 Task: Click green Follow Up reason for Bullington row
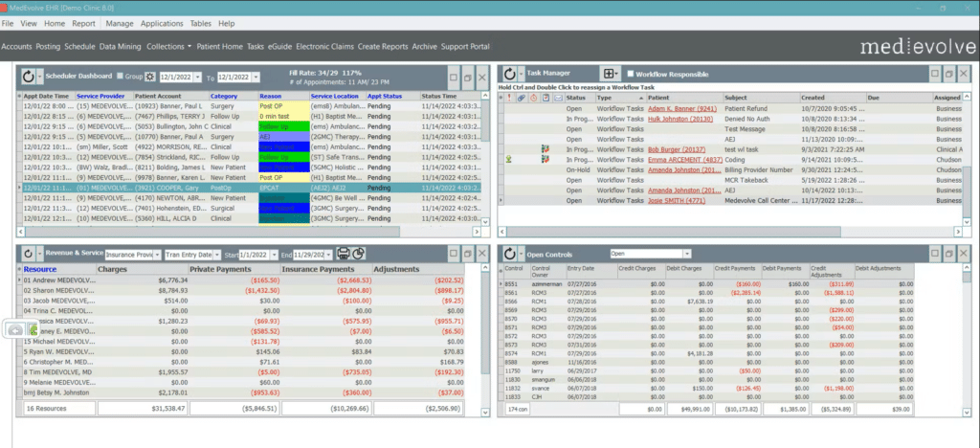pyautogui.click(x=283, y=126)
